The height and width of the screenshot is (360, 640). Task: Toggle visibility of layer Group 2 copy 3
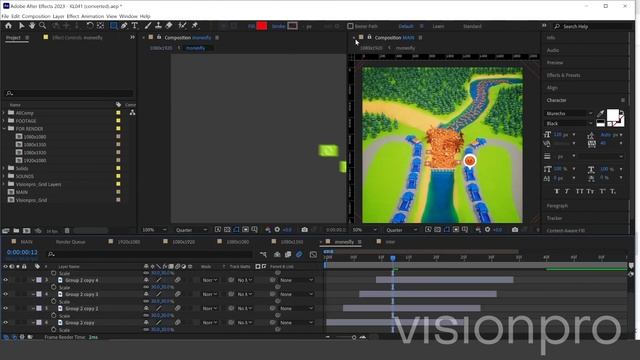click(5, 294)
